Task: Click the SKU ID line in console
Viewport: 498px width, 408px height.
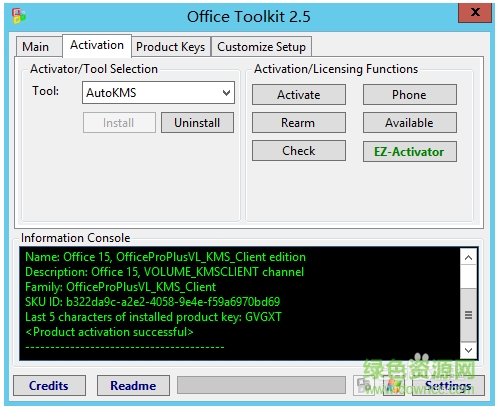Action: [153, 302]
